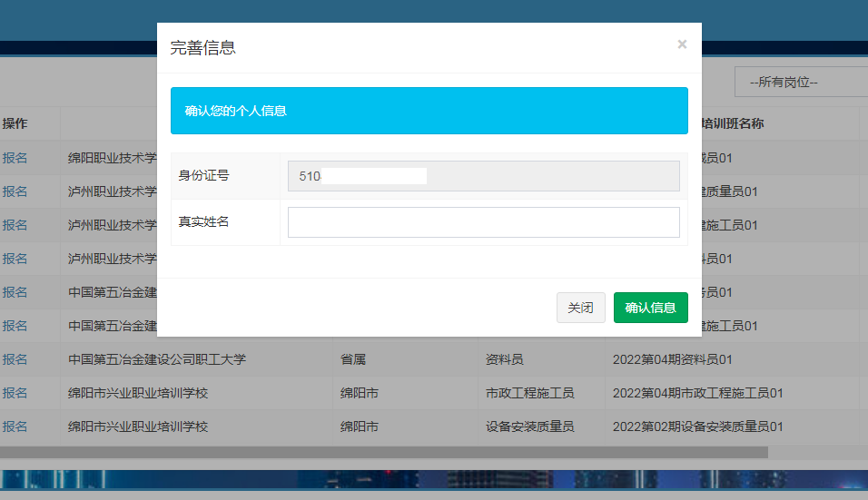Image resolution: width=868 pixels, height=500 pixels.
Task: Click the 真实姓名 label
Action: 203,222
